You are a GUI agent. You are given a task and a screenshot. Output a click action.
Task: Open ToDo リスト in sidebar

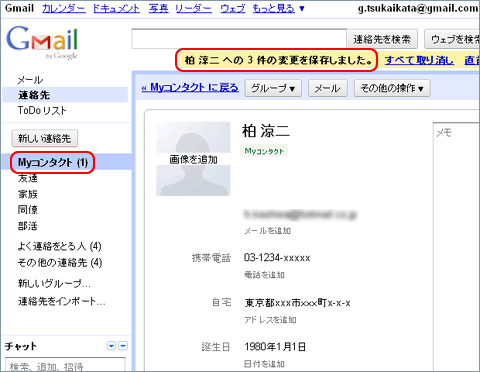tap(42, 111)
